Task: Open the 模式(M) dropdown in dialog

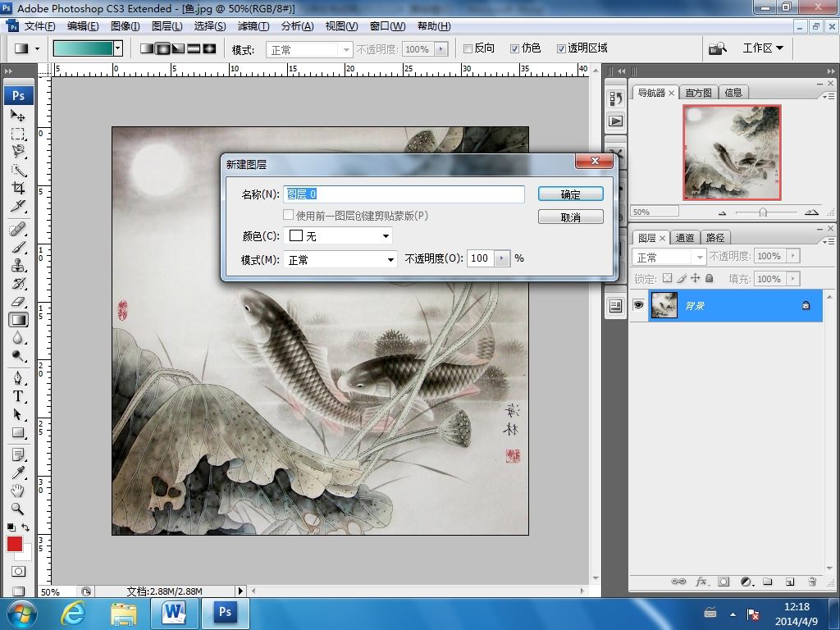Action: [340, 260]
